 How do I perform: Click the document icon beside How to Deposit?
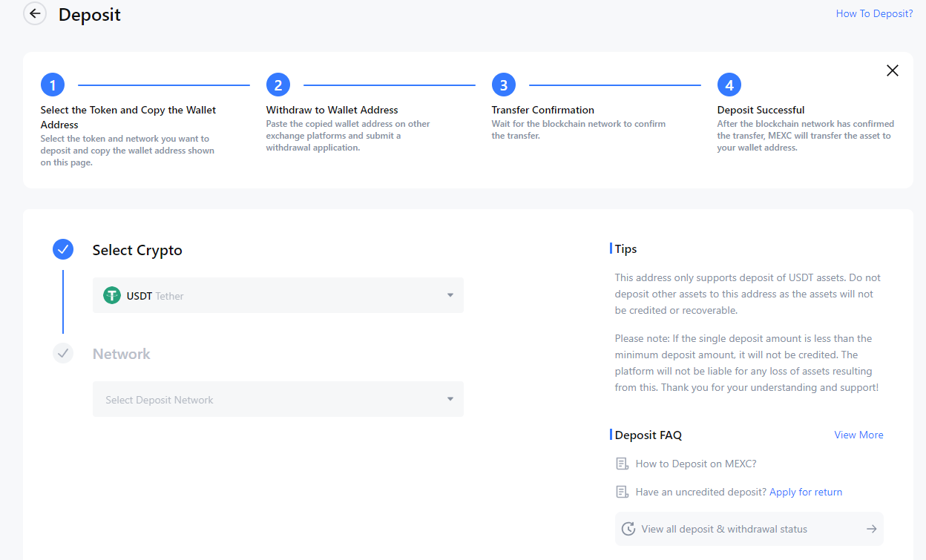pyautogui.click(x=623, y=464)
